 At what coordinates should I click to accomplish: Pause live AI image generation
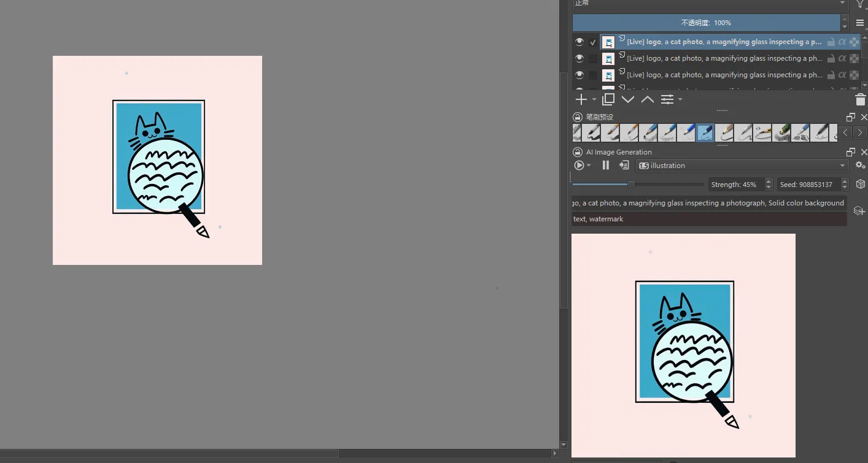coord(606,166)
